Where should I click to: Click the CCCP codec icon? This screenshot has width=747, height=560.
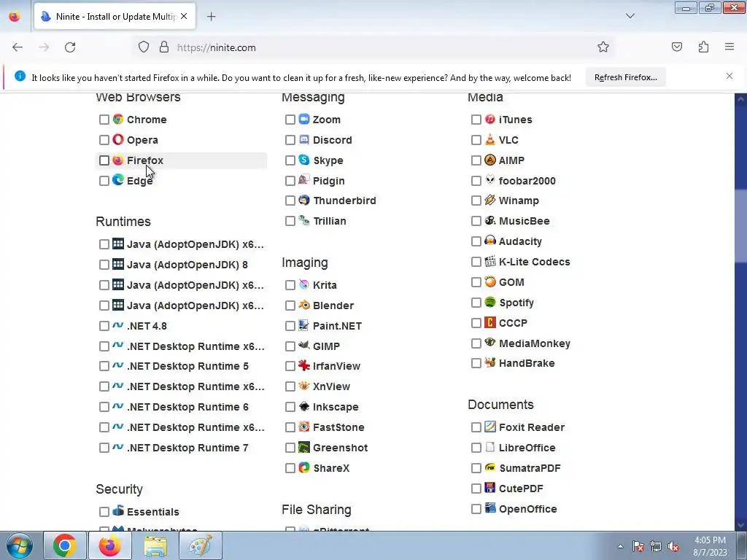tap(489, 322)
